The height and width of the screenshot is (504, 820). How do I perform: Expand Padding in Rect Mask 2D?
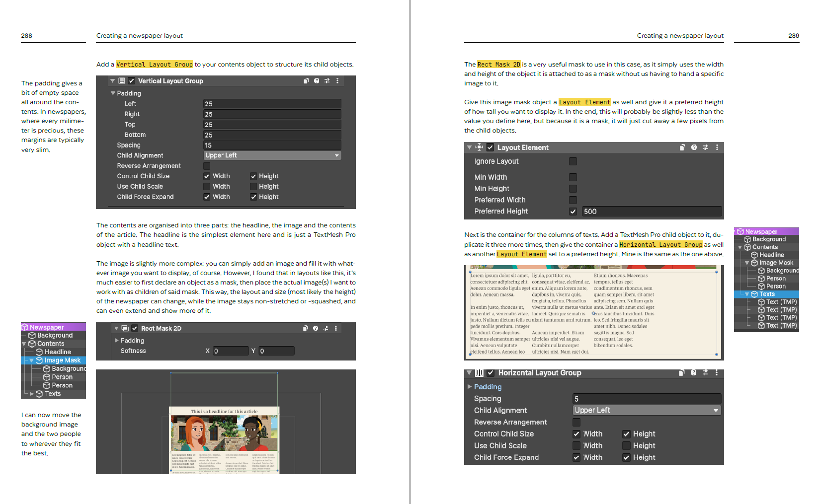pos(117,341)
